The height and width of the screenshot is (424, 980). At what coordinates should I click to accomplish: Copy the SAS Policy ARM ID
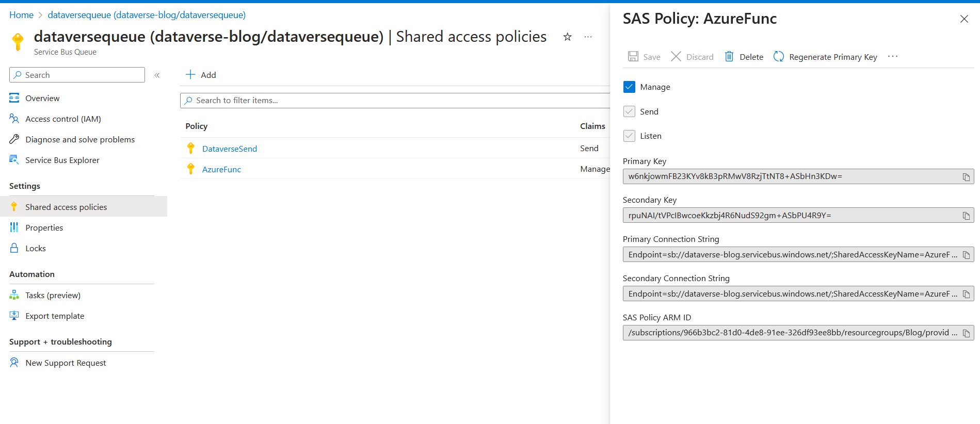coord(966,333)
